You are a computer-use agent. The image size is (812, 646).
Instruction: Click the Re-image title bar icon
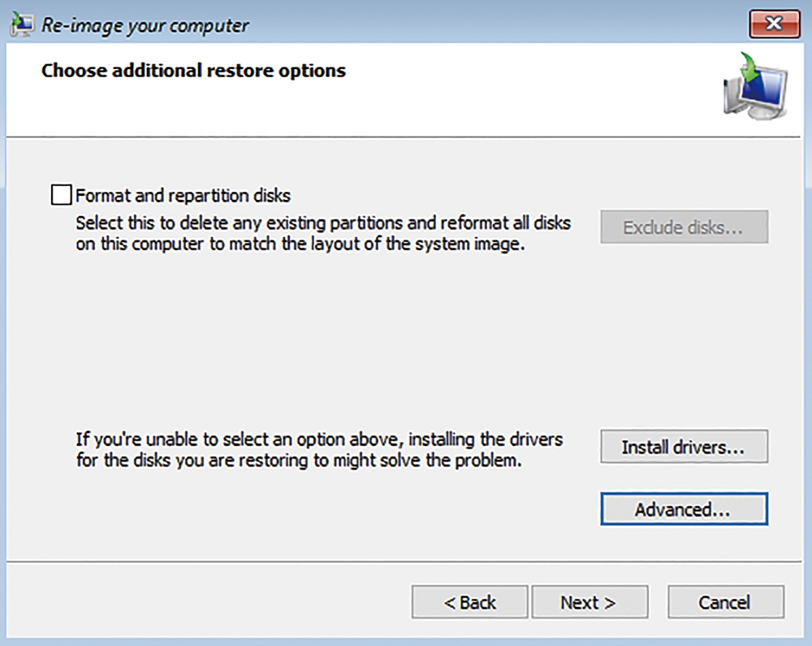(x=24, y=24)
